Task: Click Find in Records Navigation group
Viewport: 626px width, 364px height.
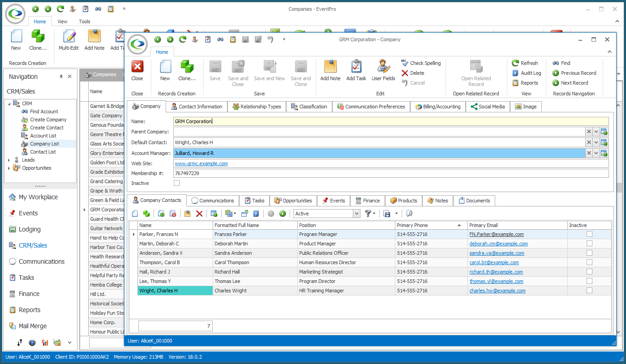Action: click(x=562, y=63)
